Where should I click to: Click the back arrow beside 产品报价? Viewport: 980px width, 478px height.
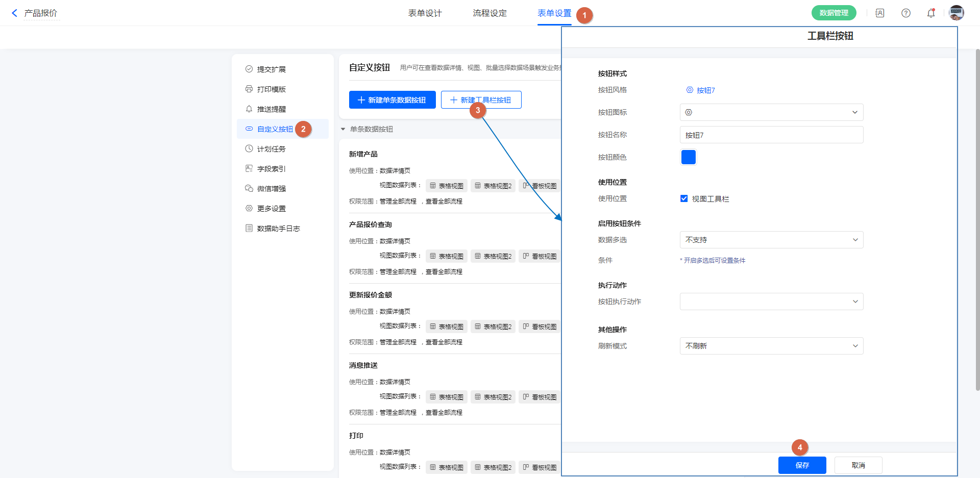pos(14,13)
